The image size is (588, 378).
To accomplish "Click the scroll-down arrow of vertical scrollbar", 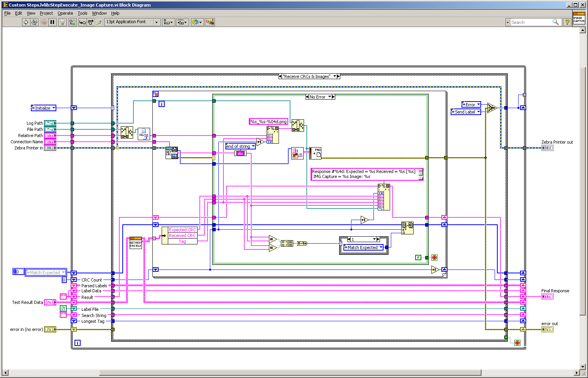I will (583, 366).
